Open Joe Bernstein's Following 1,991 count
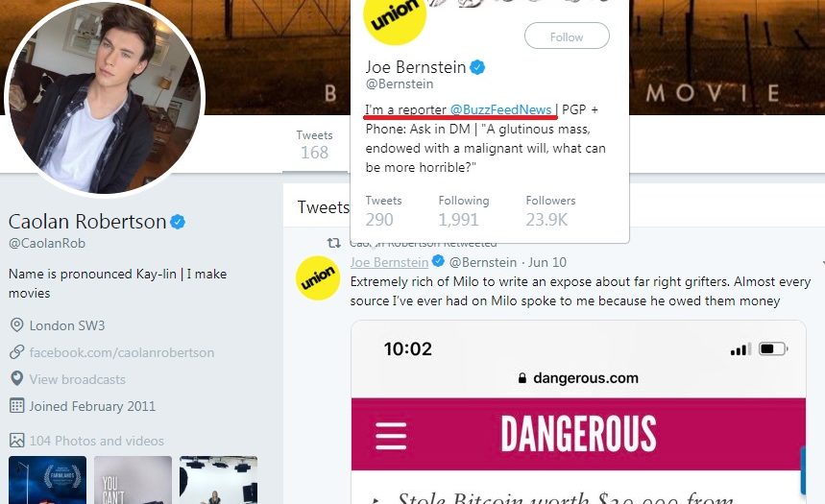 tap(464, 211)
